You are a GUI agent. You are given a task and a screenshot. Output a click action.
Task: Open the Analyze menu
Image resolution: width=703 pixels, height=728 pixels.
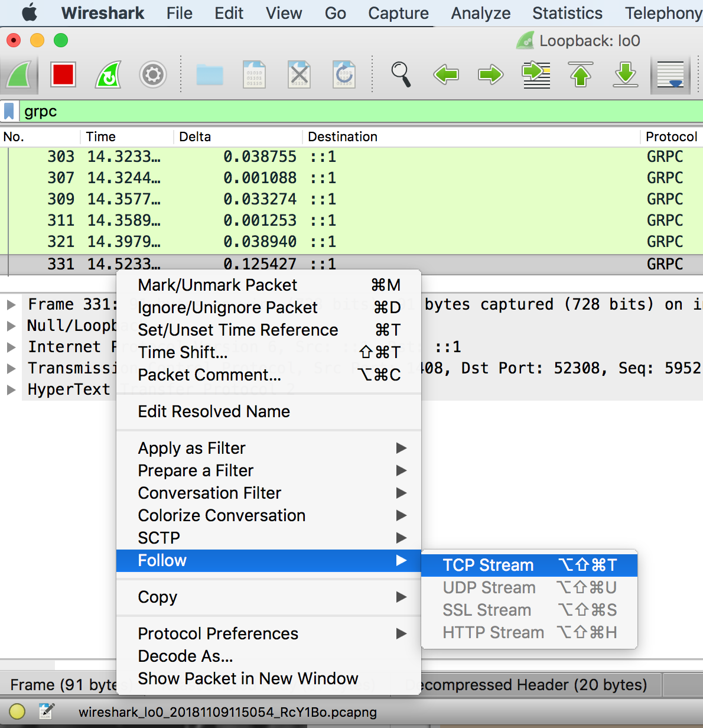481,13
